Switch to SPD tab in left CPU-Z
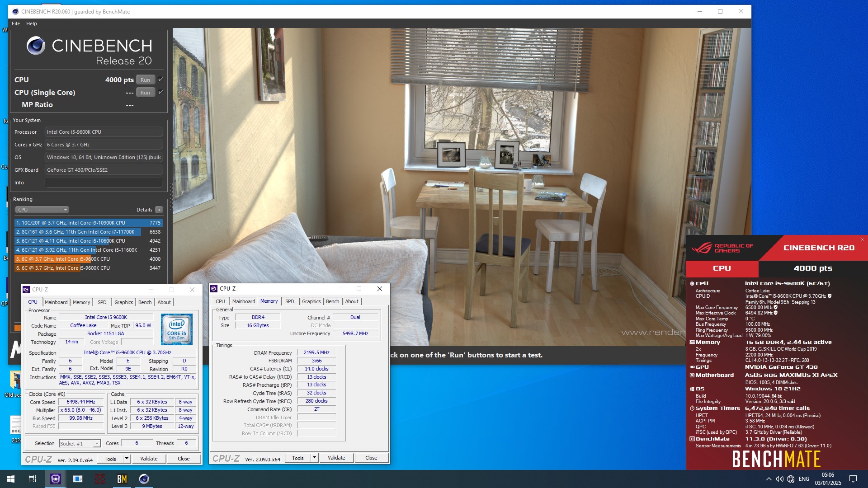Image resolution: width=868 pixels, height=488 pixels. point(102,302)
